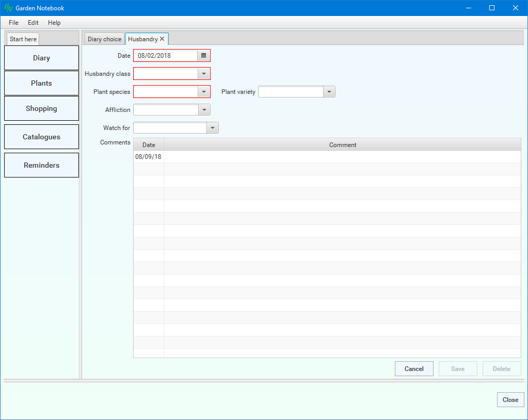Select the first Comment cell for 08/09/18
This screenshot has width=528, height=420.
pyautogui.click(x=342, y=157)
